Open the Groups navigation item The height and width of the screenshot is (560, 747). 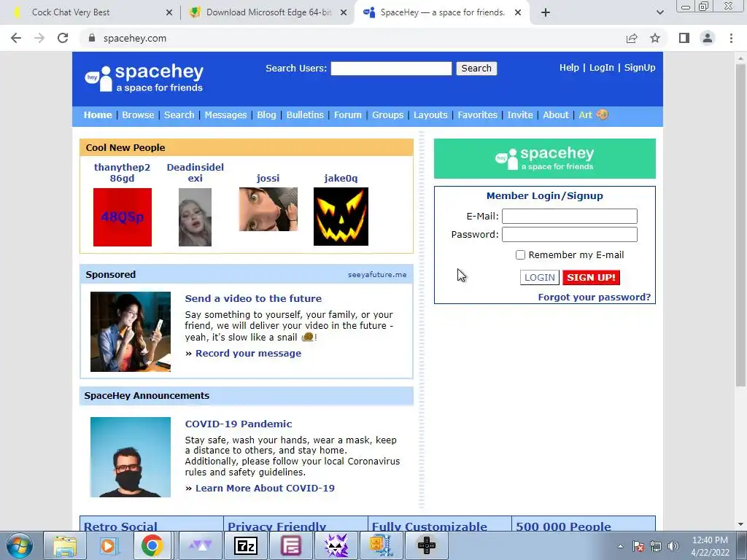(x=388, y=114)
